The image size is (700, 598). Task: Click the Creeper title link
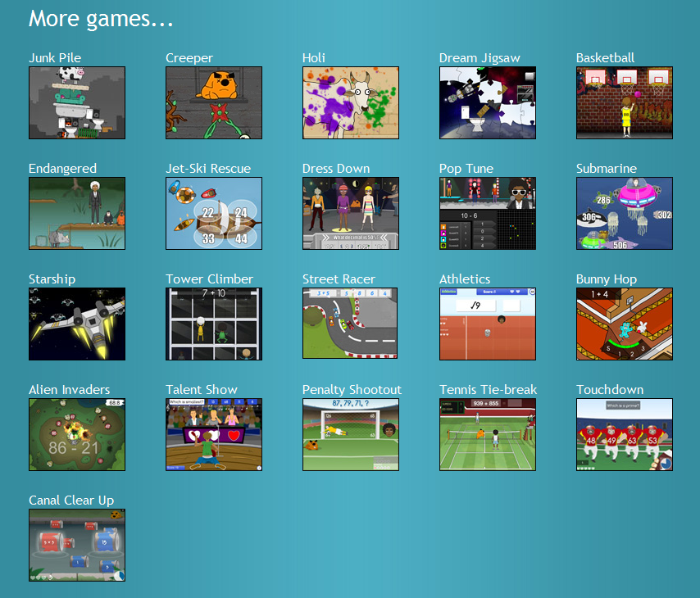(x=189, y=58)
